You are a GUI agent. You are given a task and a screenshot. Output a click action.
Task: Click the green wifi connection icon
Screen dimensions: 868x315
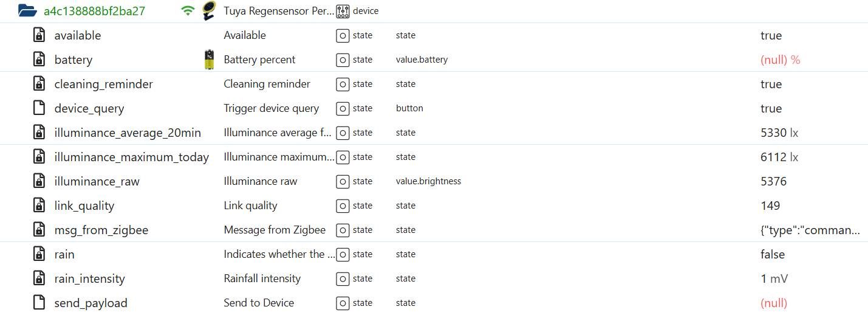(x=188, y=10)
